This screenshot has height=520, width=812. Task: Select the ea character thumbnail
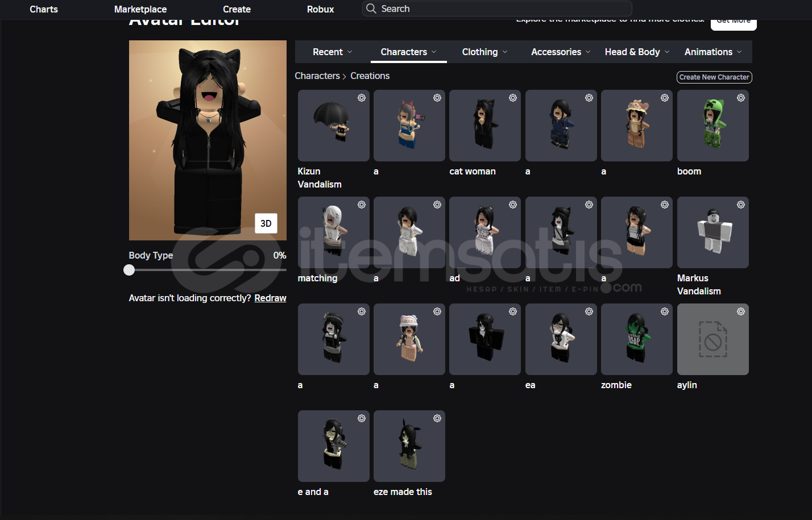561,339
